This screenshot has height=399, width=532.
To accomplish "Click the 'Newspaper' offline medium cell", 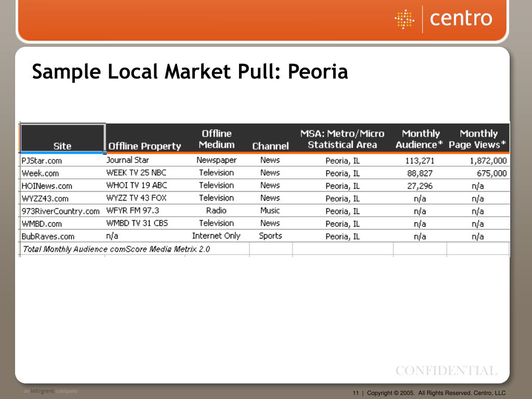I will pos(217,160).
